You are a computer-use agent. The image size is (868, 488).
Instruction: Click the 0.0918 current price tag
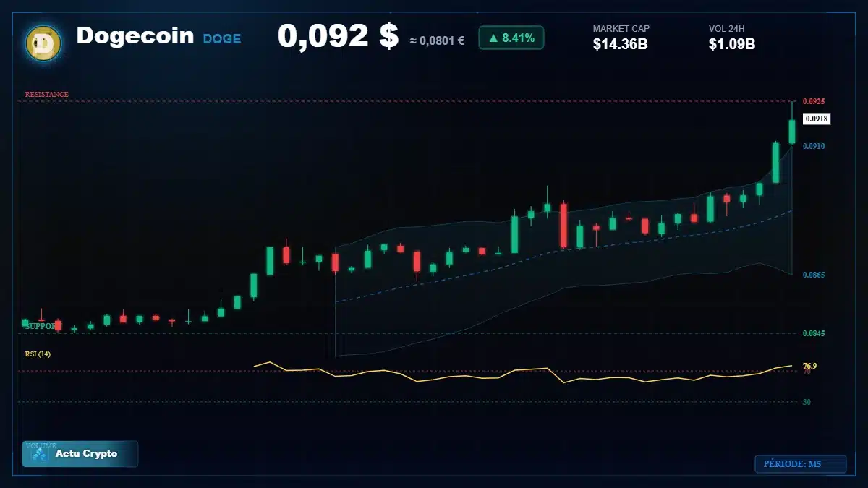pos(817,119)
